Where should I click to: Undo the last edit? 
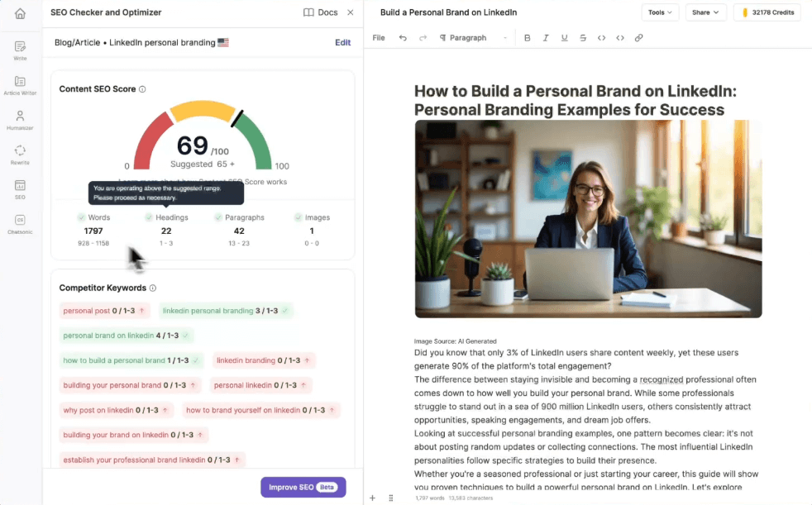coord(403,38)
